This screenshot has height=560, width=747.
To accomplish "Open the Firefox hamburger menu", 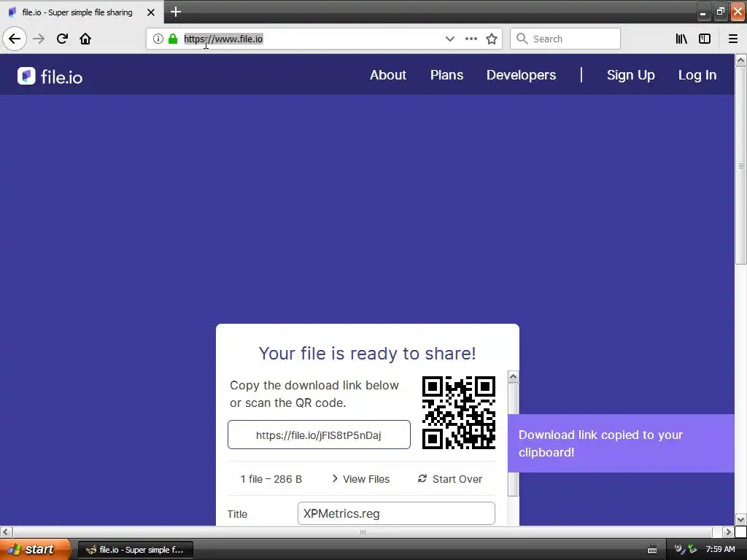I will 733,39.
